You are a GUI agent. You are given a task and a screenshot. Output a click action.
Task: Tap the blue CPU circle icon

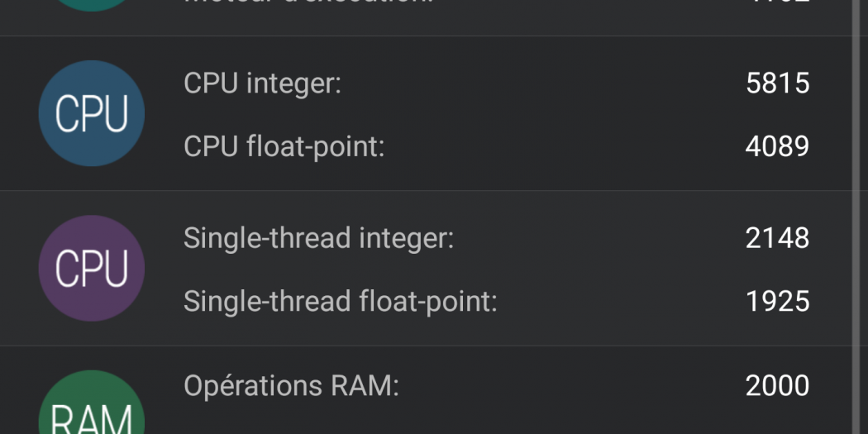coord(92,113)
